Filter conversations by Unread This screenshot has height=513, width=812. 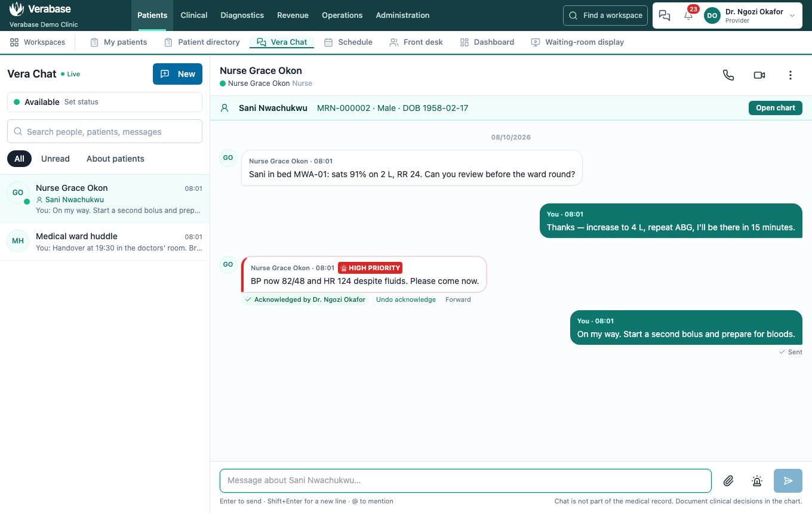56,159
